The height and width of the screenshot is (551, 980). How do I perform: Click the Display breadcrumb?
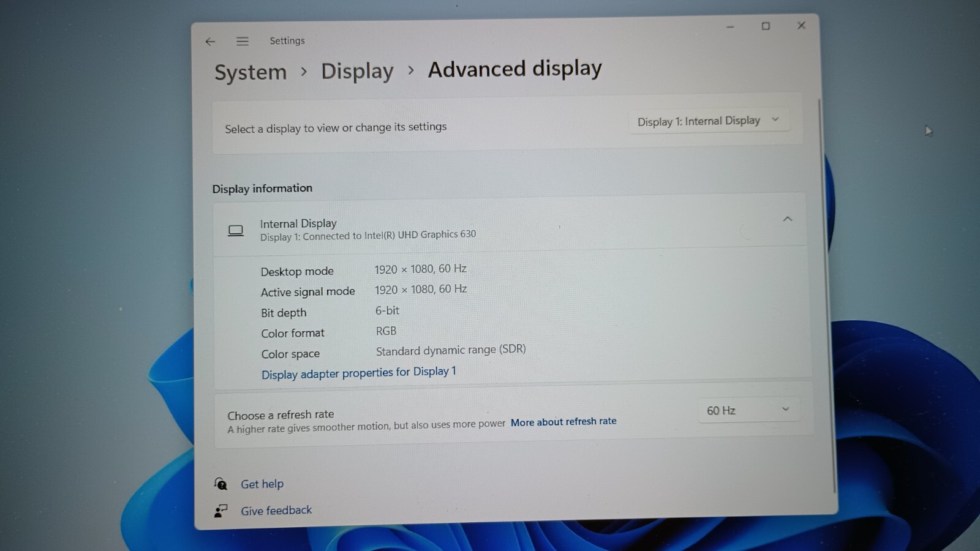coord(357,71)
